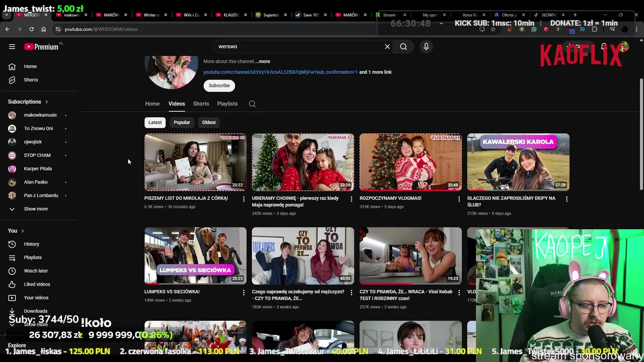Viewport: 644px width, 362px height.
Task: Open Shorts in the left sidebar
Action: [x=39, y=80]
